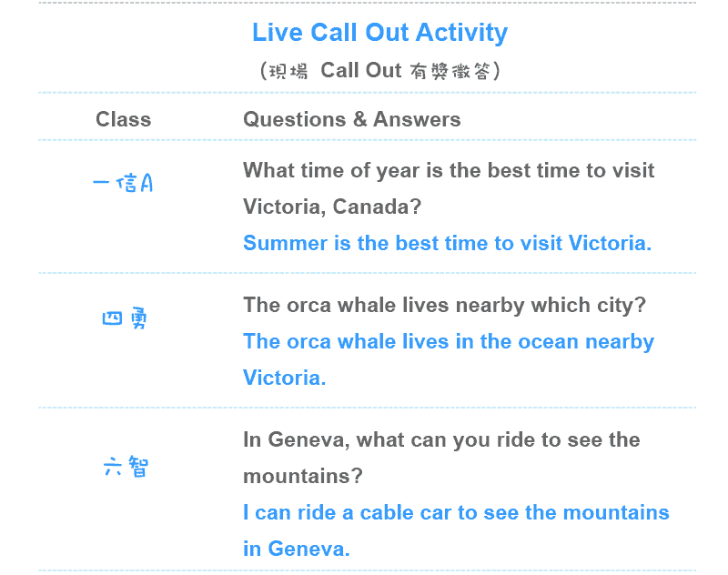The height and width of the screenshot is (575, 728).
Task: Click the text Victoria, Canada?
Action: click(x=332, y=207)
